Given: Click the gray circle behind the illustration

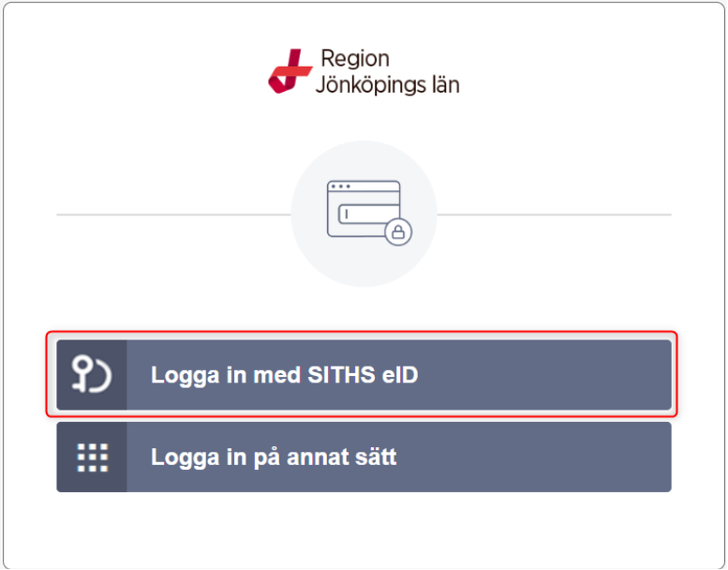Looking at the screenshot, I should point(314,244).
